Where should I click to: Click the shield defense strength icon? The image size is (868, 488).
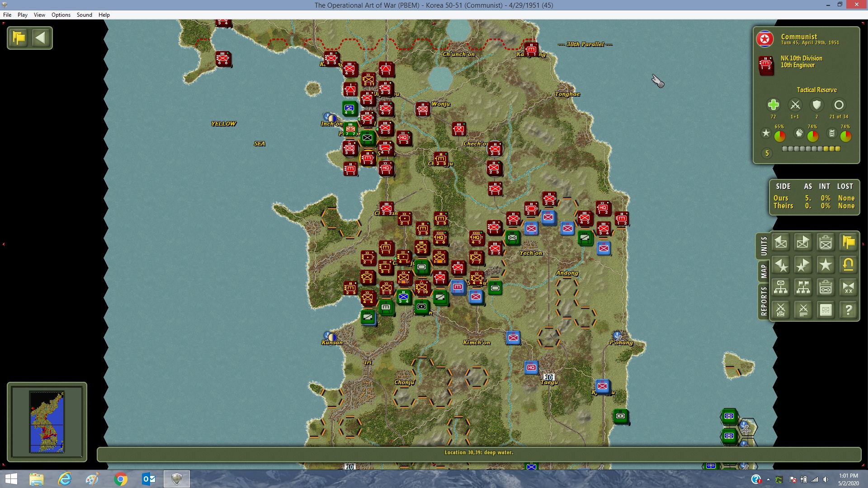click(x=816, y=105)
